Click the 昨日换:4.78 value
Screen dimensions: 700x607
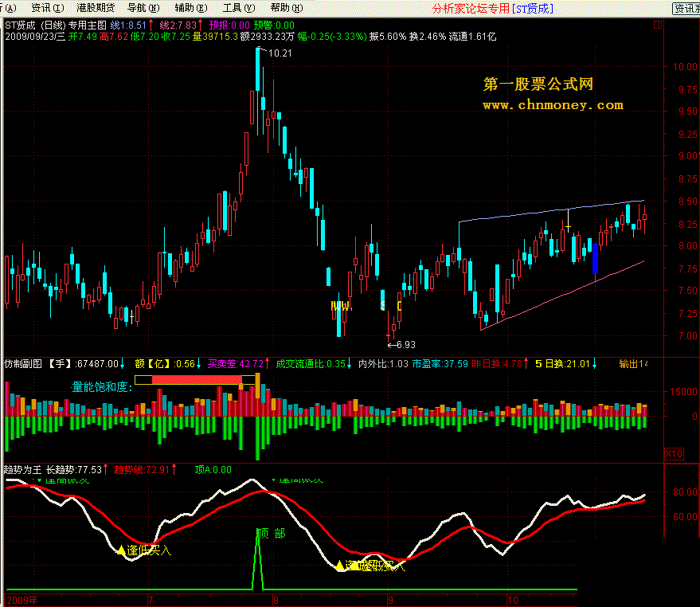point(497,364)
